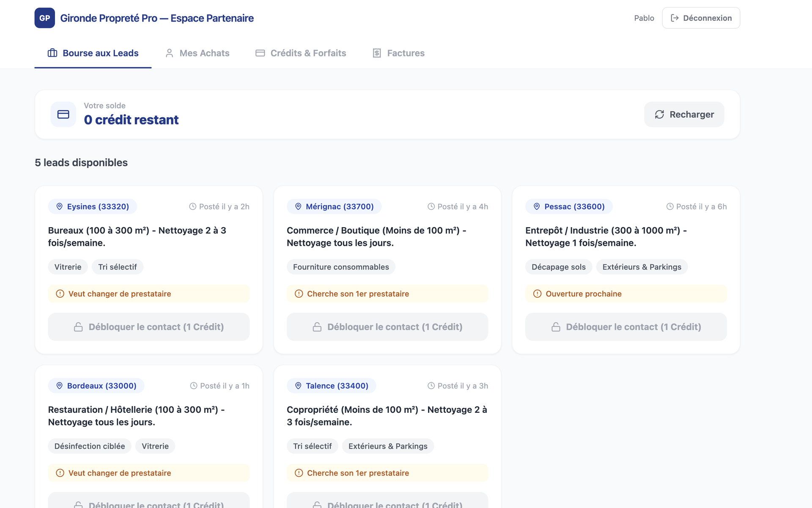Click the Recharger button
Screen dimensions: 812x508
tap(684, 114)
